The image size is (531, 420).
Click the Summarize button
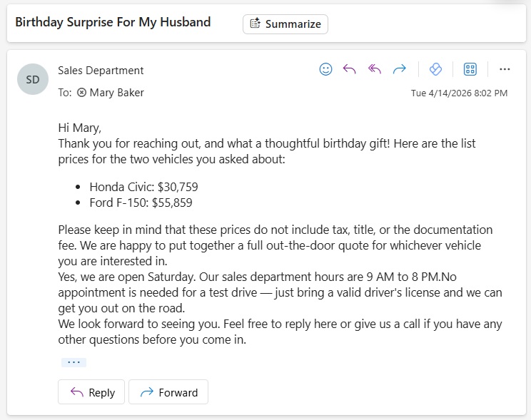[285, 24]
